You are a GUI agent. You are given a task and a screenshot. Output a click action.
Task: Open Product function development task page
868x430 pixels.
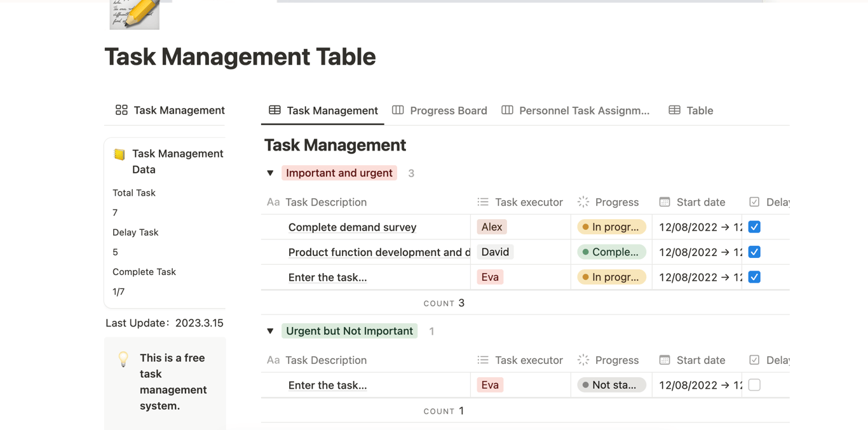[x=379, y=252]
